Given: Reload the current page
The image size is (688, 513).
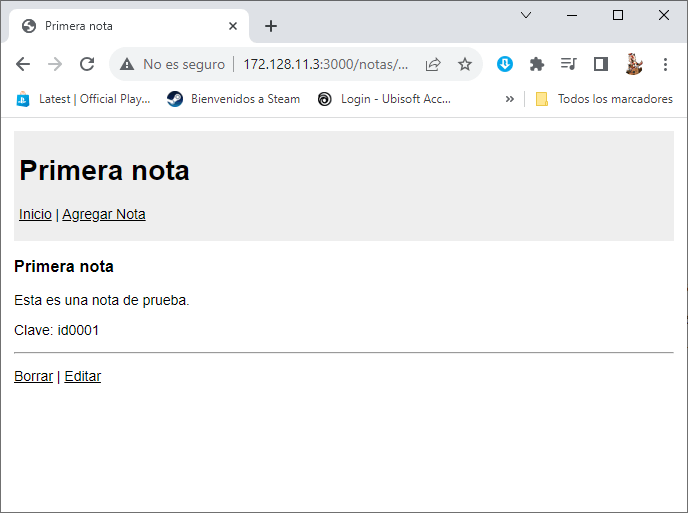Looking at the screenshot, I should 87,64.
